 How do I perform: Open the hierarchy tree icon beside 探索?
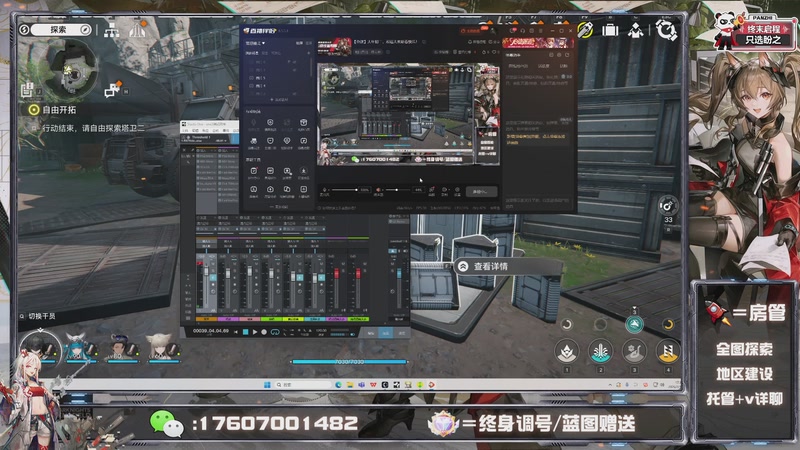112,30
